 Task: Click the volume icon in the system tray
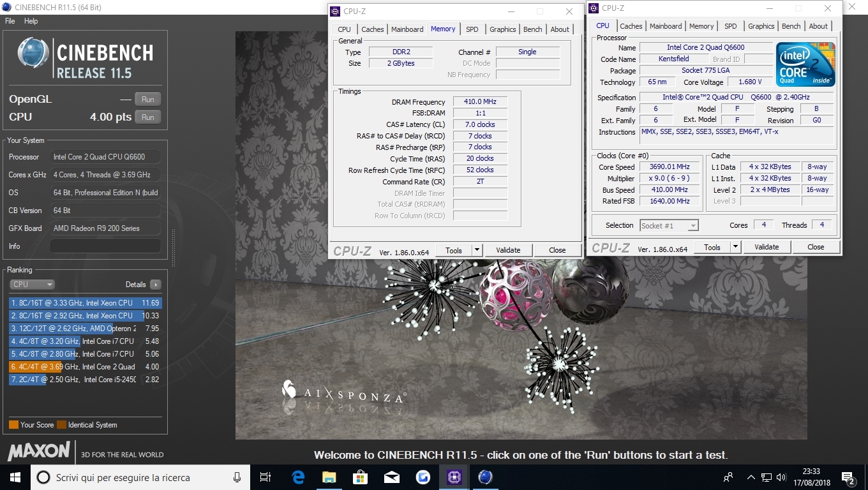[781, 477]
